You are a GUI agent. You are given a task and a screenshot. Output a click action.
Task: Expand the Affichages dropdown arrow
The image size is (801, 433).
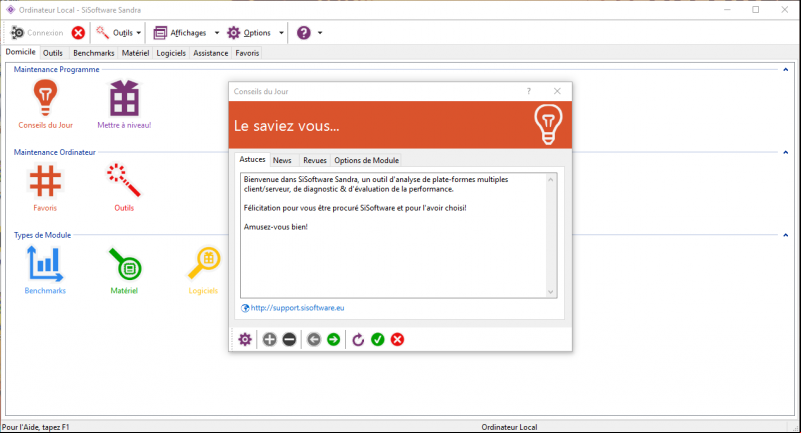point(217,33)
